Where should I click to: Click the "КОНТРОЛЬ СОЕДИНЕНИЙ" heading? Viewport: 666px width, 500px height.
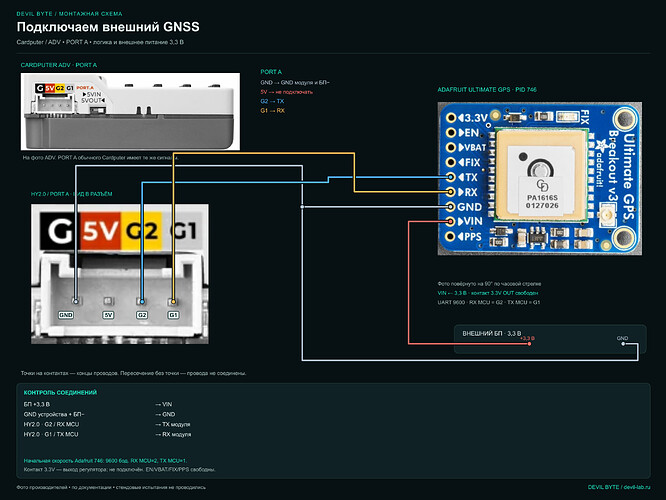tap(60, 393)
